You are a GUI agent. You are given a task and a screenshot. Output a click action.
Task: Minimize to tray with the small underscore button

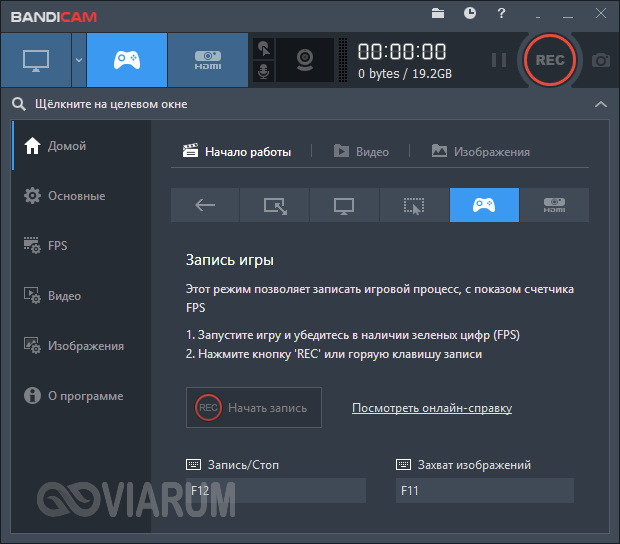click(538, 17)
